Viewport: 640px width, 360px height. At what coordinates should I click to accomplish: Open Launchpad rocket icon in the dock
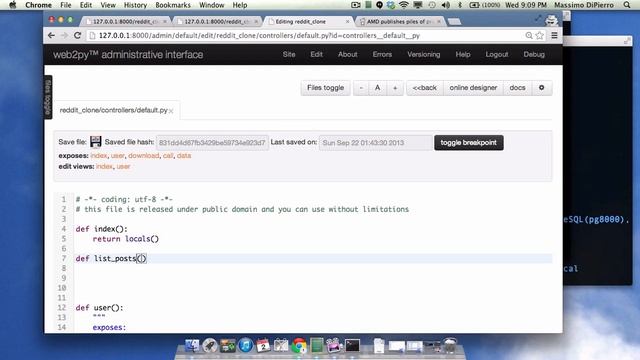tap(210, 346)
